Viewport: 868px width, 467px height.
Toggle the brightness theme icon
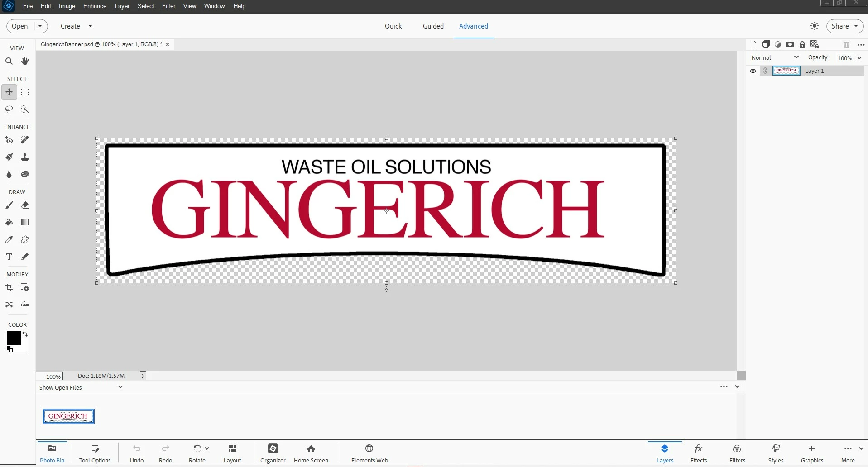coord(815,26)
